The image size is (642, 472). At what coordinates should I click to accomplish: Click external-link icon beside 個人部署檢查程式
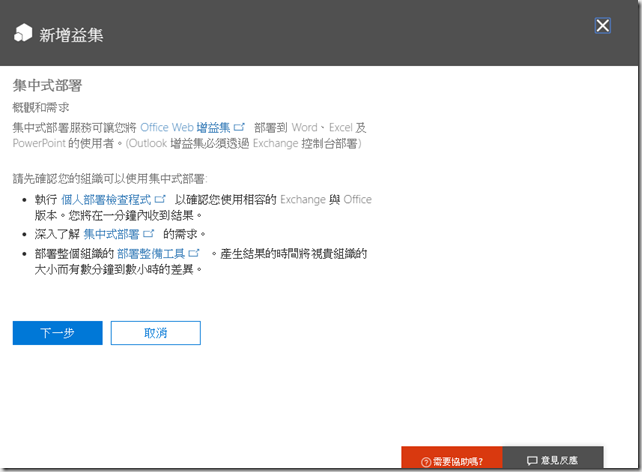[160, 200]
